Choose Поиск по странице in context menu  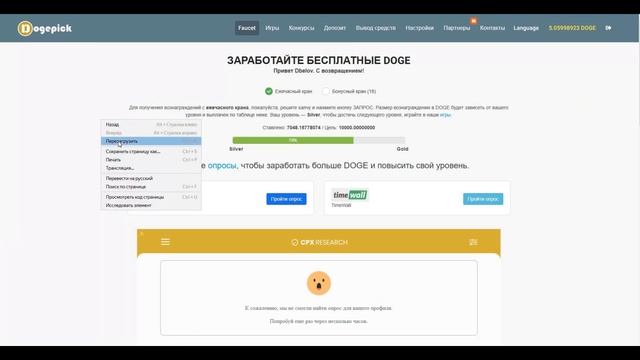tap(151, 187)
